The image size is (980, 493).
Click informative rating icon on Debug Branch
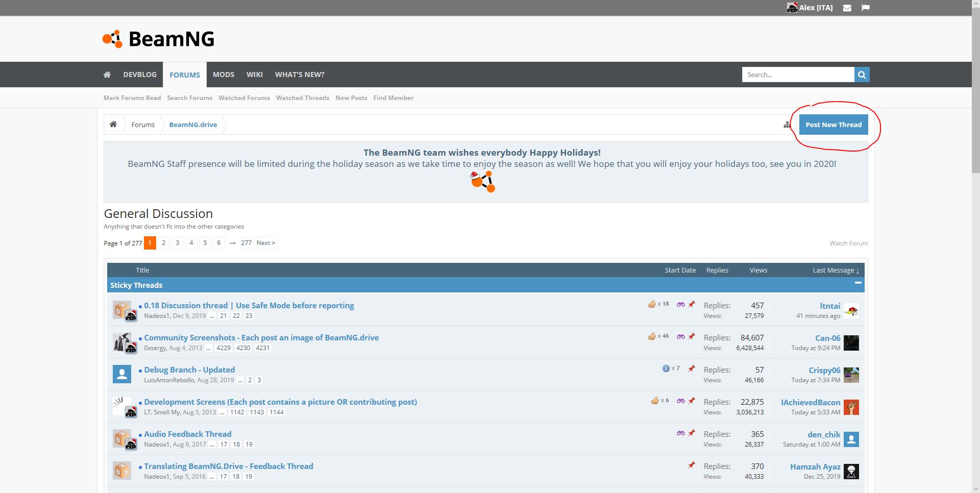click(666, 368)
